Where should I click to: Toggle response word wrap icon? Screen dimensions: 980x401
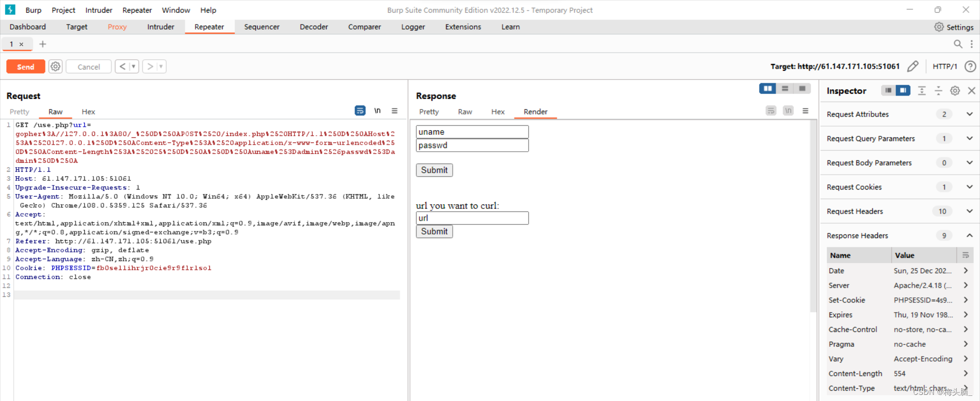(771, 110)
